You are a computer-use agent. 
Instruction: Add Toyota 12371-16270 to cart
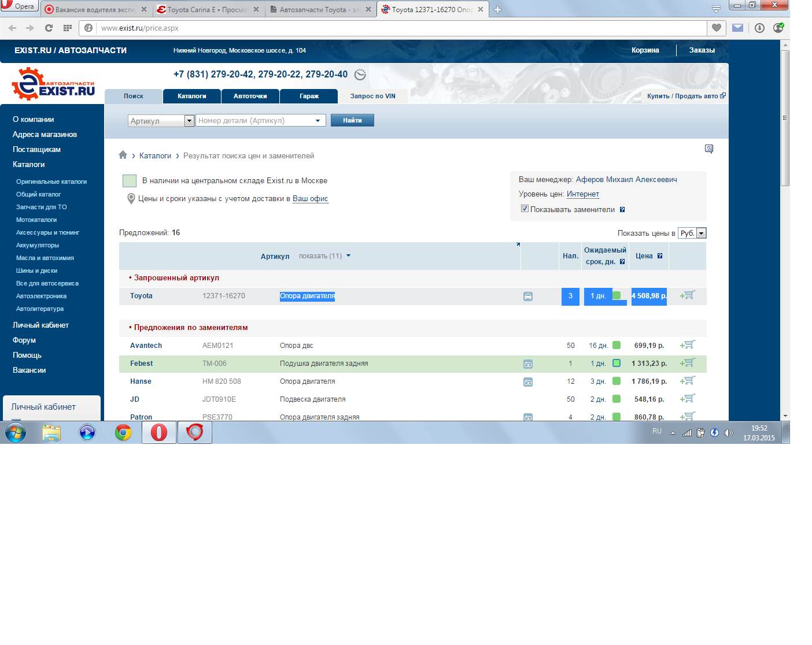click(x=688, y=295)
